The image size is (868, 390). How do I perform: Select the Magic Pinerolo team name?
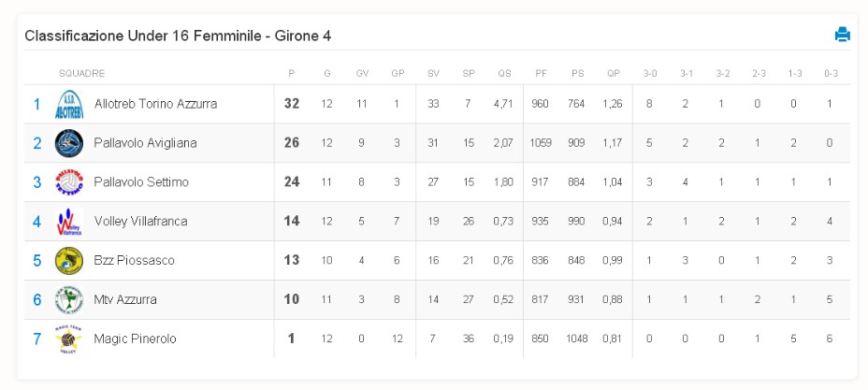tap(135, 339)
